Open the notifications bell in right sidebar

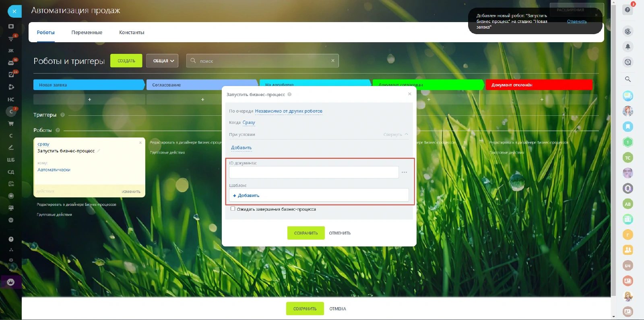[x=627, y=47]
